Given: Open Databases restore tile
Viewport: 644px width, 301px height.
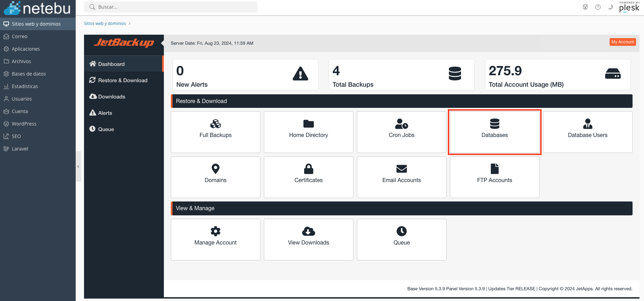Looking at the screenshot, I should tap(495, 132).
